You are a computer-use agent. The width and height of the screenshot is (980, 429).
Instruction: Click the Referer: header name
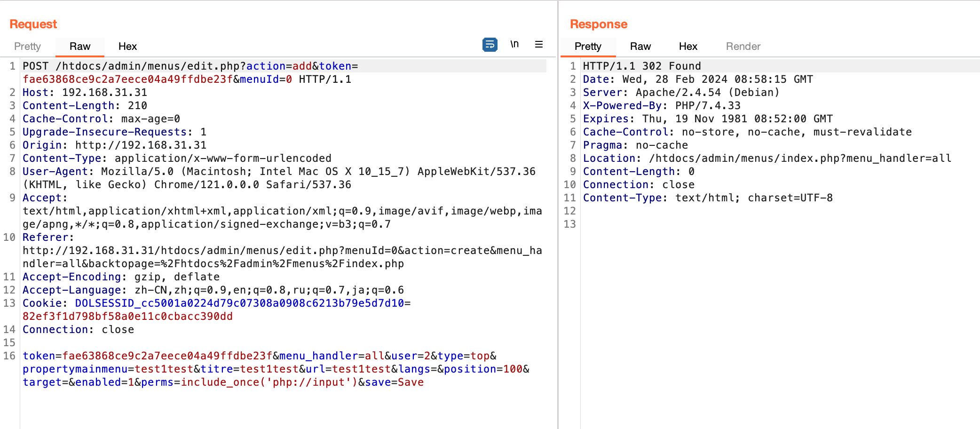pos(48,237)
